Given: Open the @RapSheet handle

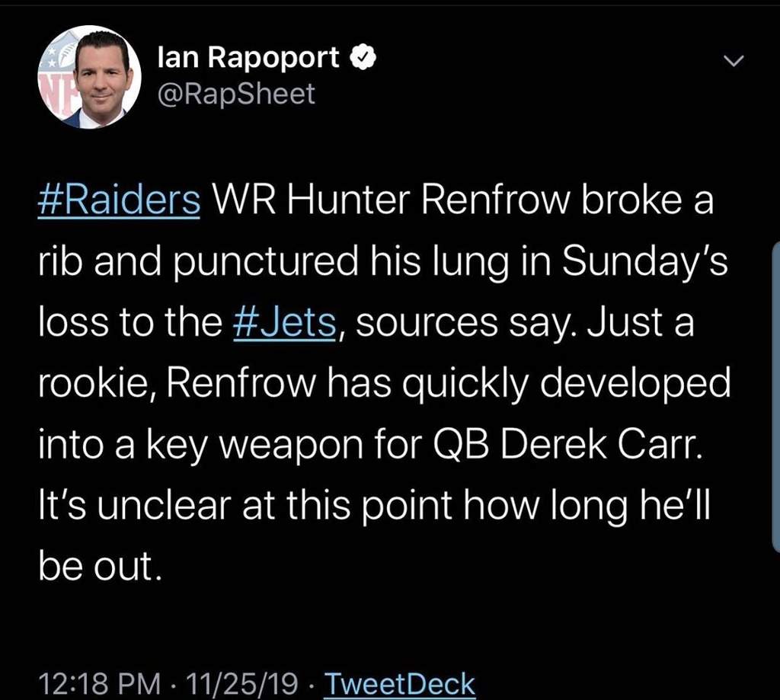Looking at the screenshot, I should [x=236, y=94].
